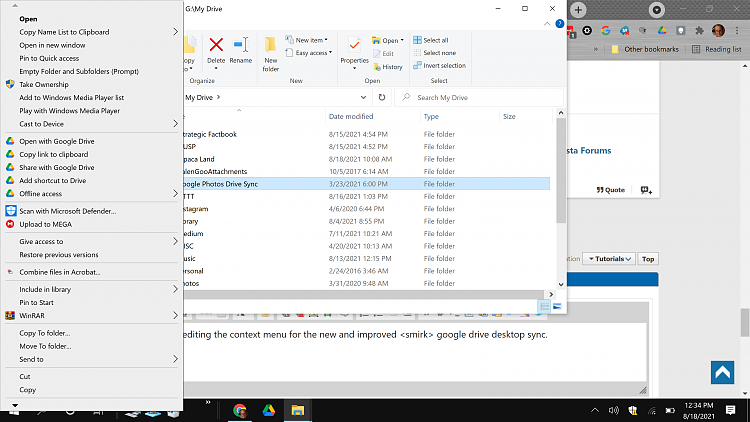Open a new Chrome tab
This screenshot has height=422, width=750.
click(x=578, y=10)
